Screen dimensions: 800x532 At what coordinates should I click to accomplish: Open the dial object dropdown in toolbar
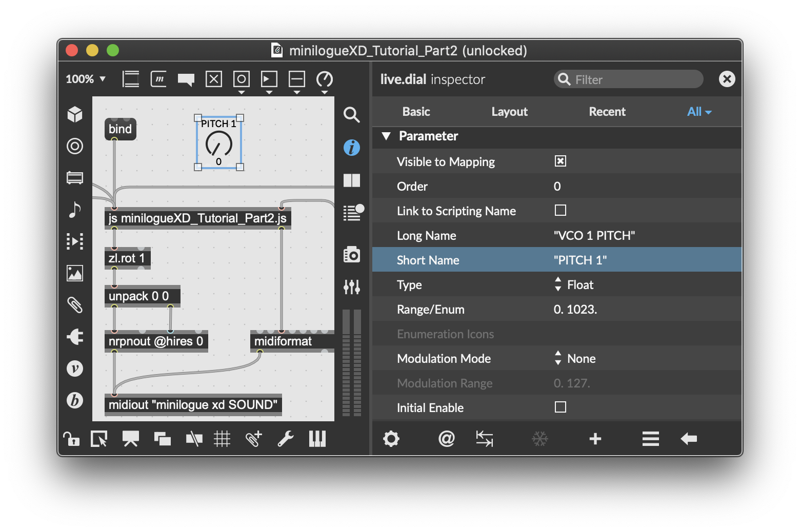click(325, 93)
